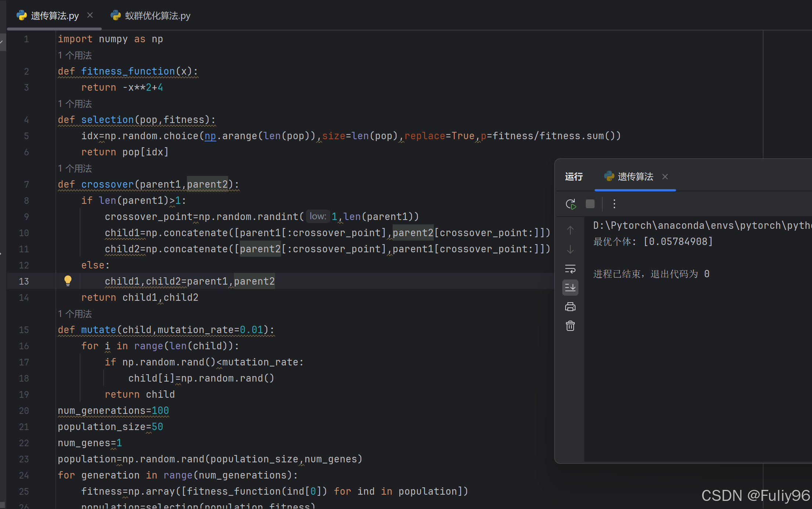812x509 pixels.
Task: Click the selection function name
Action: coord(107,120)
